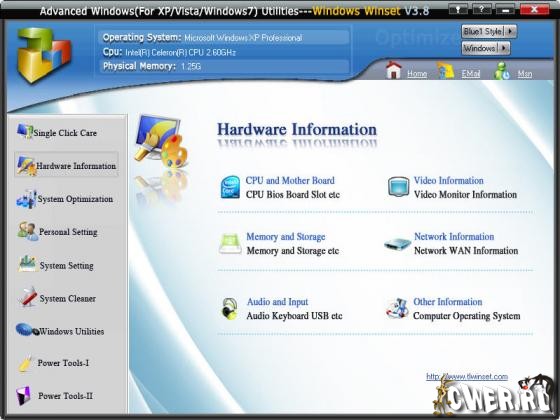560x420 pixels.
Task: Open Other Information link
Action: [x=448, y=302]
